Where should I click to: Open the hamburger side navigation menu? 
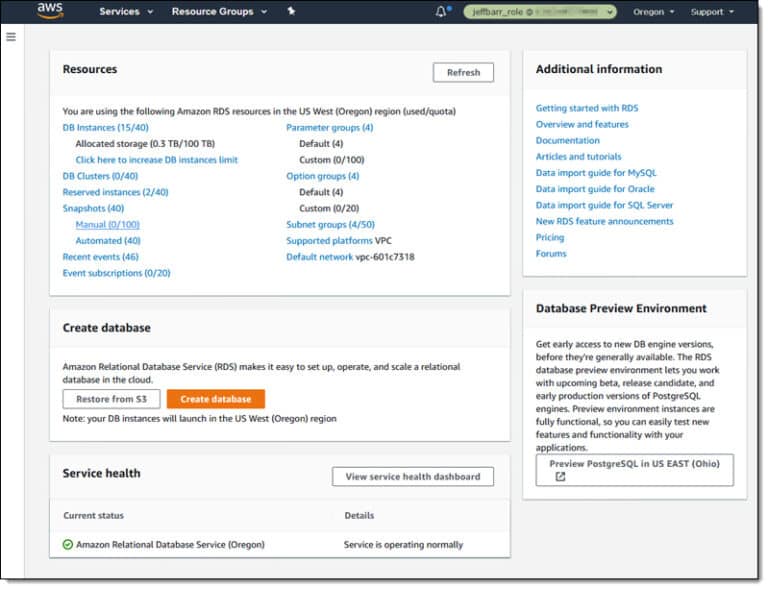coord(11,37)
